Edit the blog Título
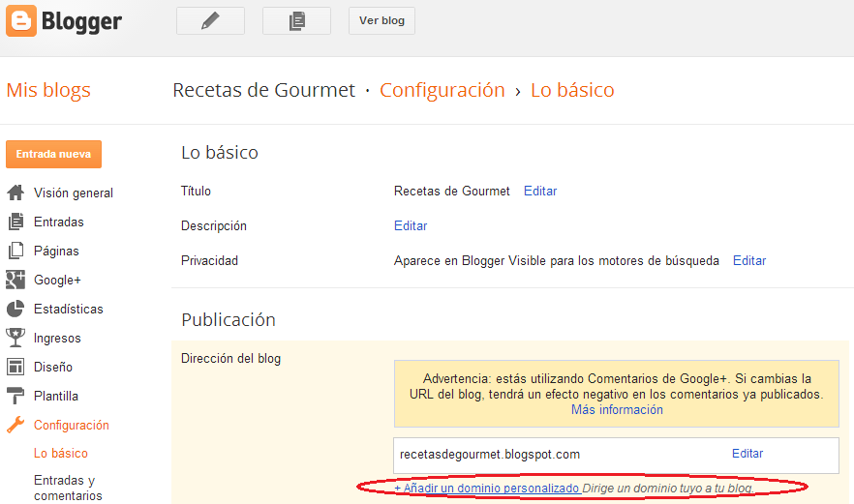The width and height of the screenshot is (854, 504). (540, 191)
